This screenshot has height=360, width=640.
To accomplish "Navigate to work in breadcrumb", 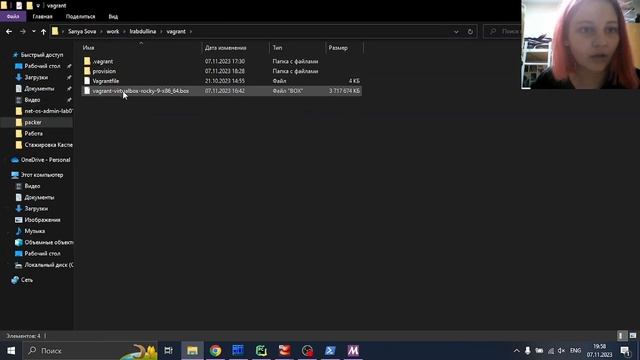I will [x=113, y=31].
